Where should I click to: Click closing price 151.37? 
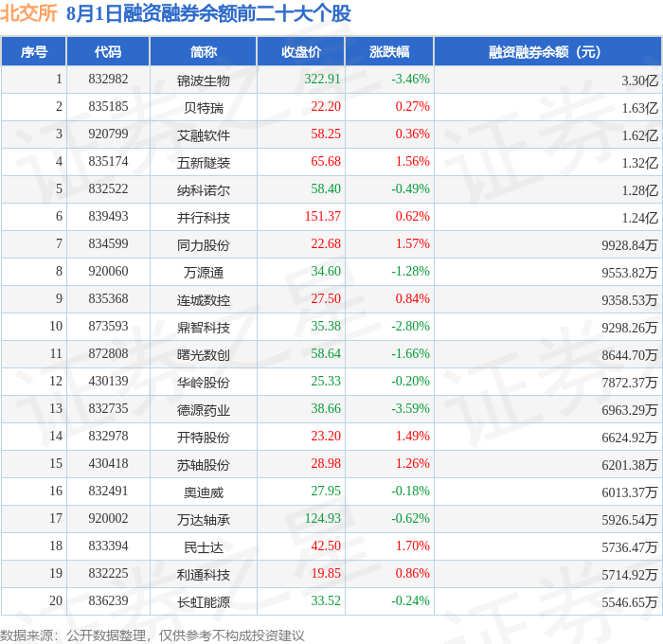(x=323, y=217)
